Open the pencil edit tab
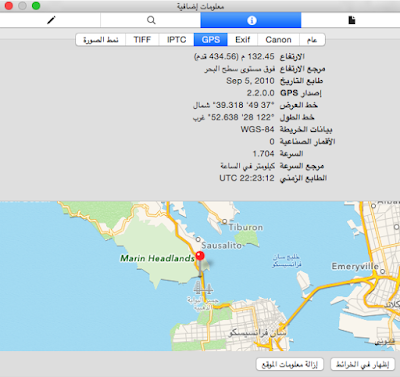The image size is (400, 377). (51, 20)
